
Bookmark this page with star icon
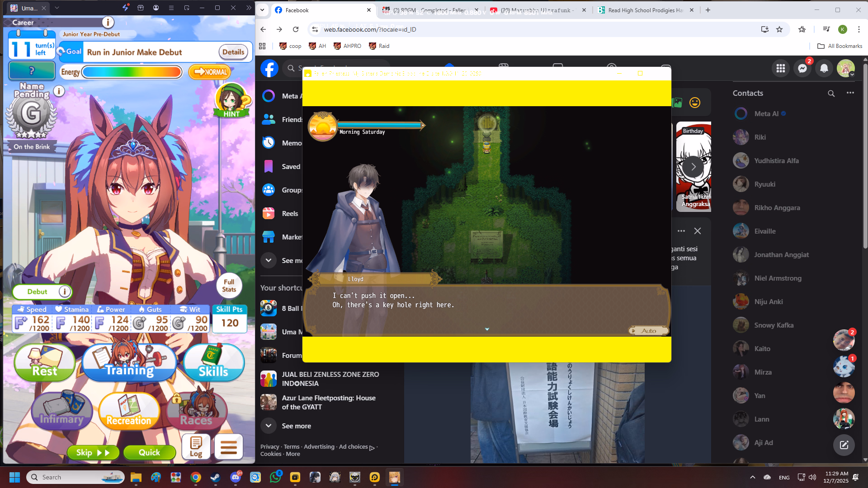pyautogui.click(x=779, y=29)
